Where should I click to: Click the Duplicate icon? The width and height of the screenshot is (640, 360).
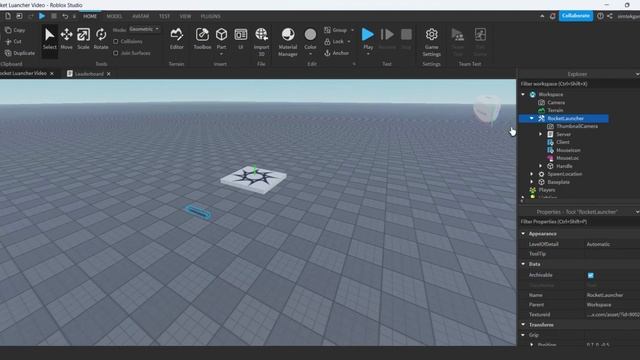pyautogui.click(x=8, y=53)
